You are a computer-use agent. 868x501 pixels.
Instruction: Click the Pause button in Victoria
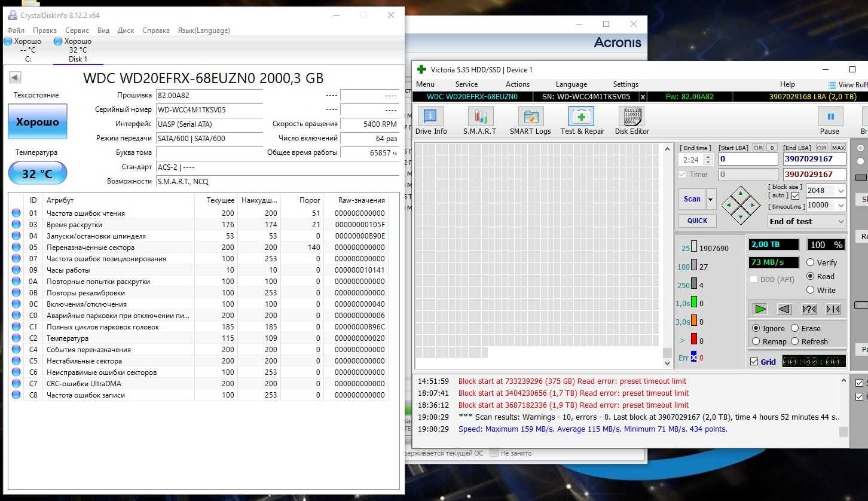click(x=830, y=121)
